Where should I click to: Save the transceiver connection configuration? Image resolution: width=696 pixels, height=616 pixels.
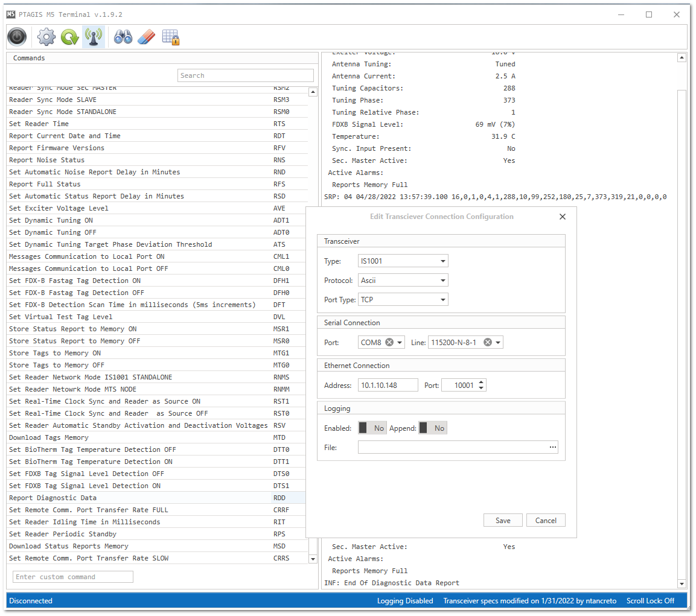coord(503,520)
